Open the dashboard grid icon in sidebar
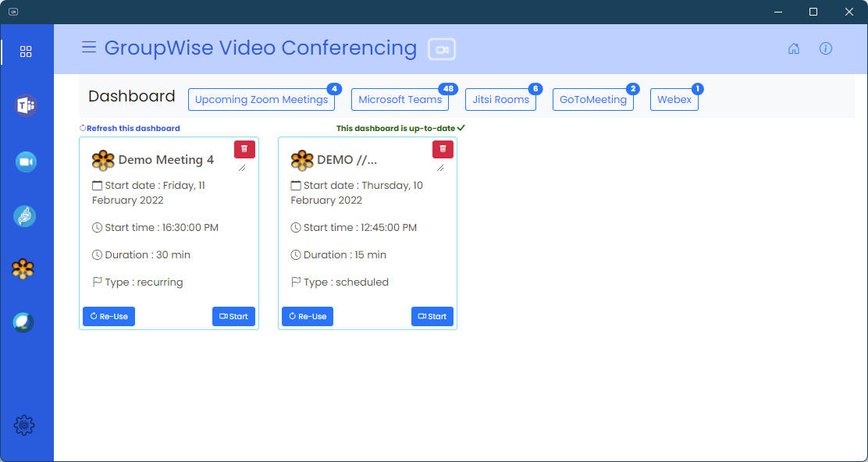Screen dimensions: 868x462 pos(26,52)
